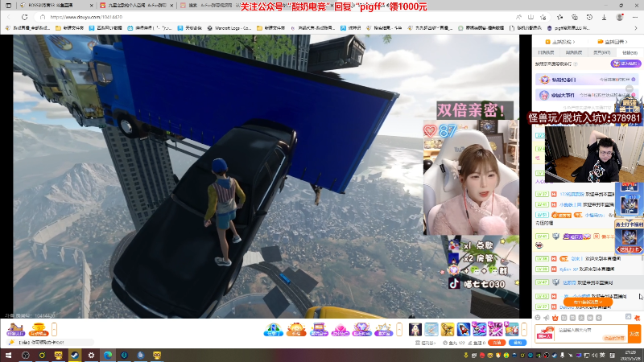
Task: Open the Windows Start menu
Action: 8,356
